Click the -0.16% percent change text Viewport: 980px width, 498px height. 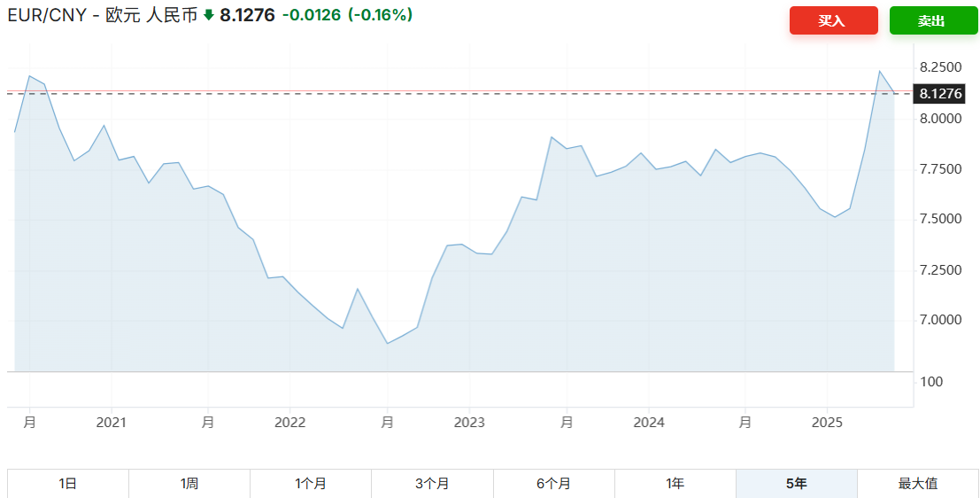(x=380, y=15)
